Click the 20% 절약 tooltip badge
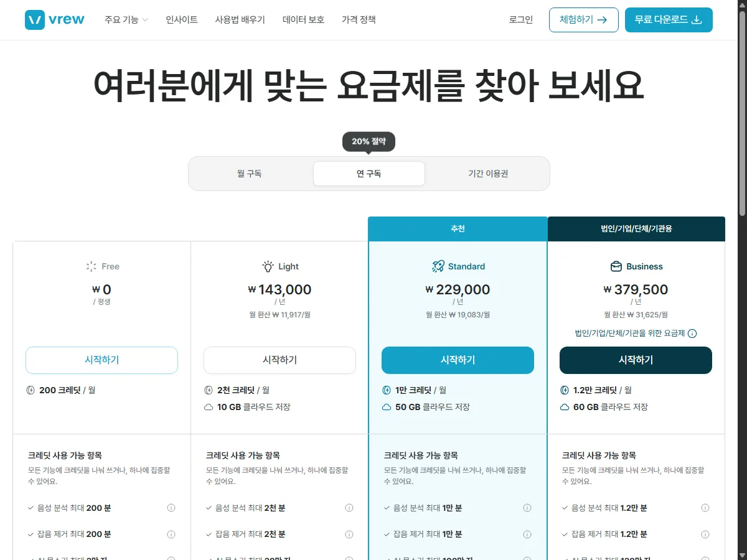 point(369,142)
